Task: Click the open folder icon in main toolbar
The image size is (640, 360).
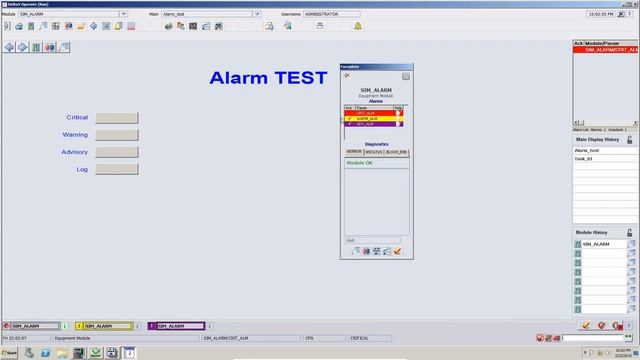Action: (x=81, y=26)
